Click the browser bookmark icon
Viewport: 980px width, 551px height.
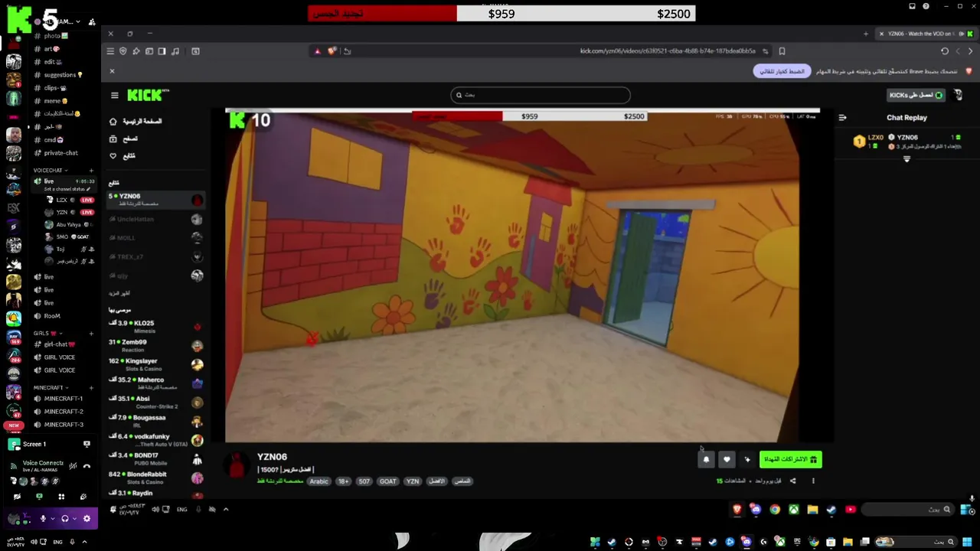pos(782,51)
